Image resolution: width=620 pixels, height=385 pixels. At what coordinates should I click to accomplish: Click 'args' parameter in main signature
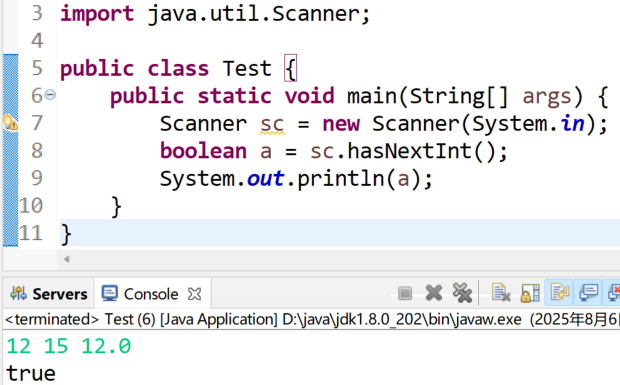[x=547, y=97]
